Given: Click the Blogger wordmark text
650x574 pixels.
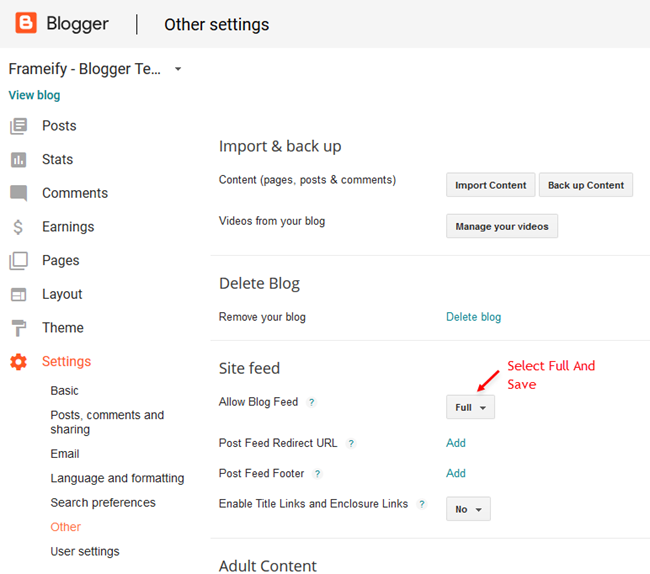Looking at the screenshot, I should (78, 24).
